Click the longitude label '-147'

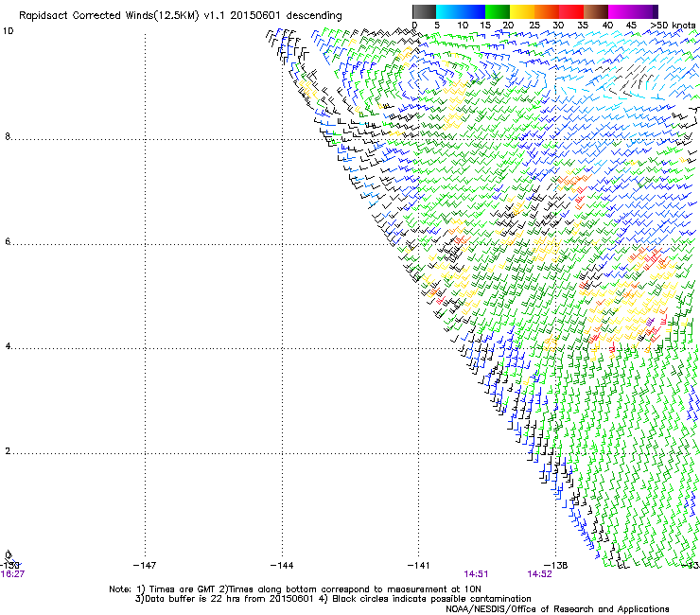point(145,566)
